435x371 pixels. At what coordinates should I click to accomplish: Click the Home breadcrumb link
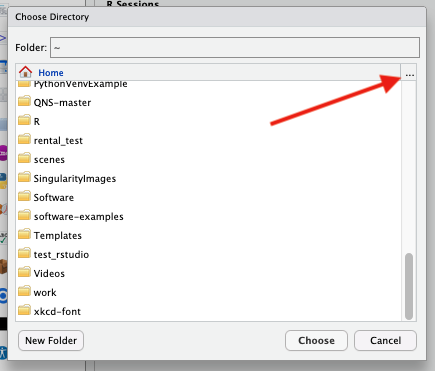point(51,73)
